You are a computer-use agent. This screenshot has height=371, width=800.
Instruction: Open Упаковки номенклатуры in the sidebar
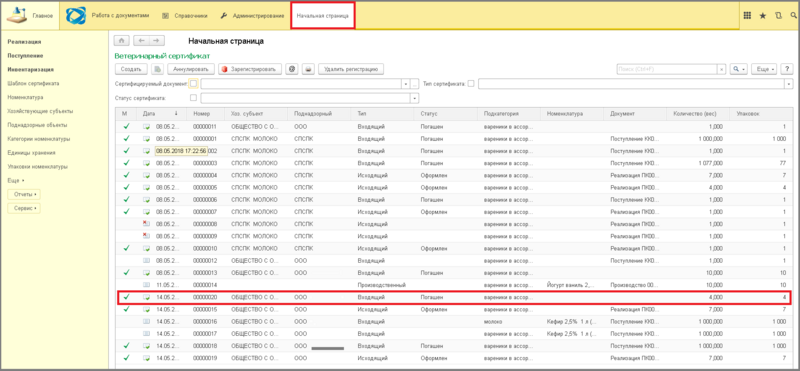tap(37, 166)
